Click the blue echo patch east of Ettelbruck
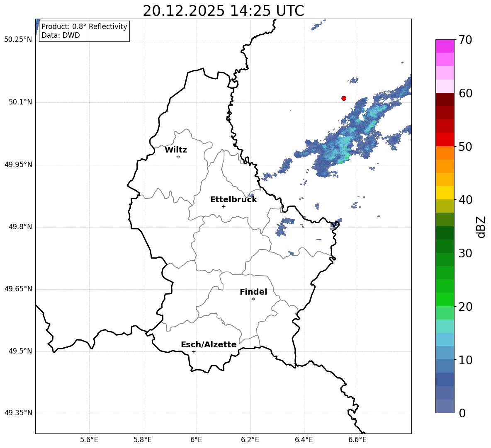The width and height of the screenshot is (491, 448). [x=284, y=227]
